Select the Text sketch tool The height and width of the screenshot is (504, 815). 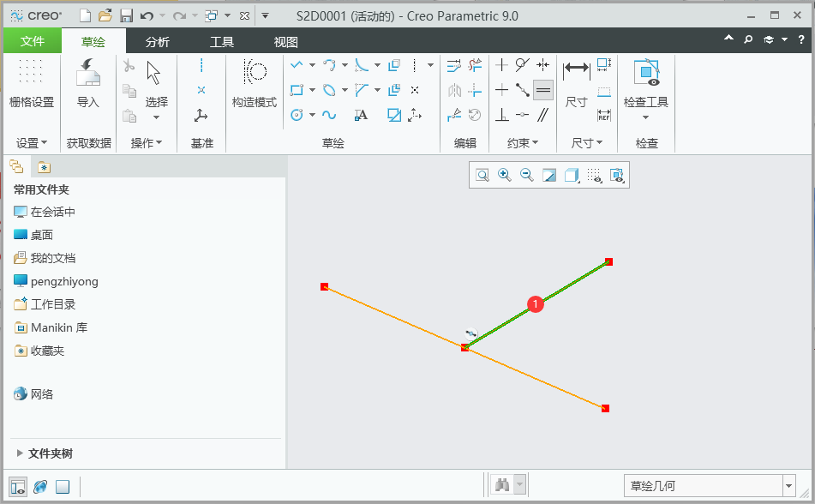click(362, 115)
